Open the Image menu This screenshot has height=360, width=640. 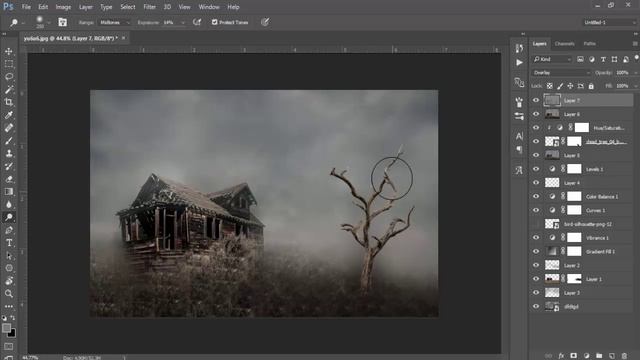click(x=63, y=7)
